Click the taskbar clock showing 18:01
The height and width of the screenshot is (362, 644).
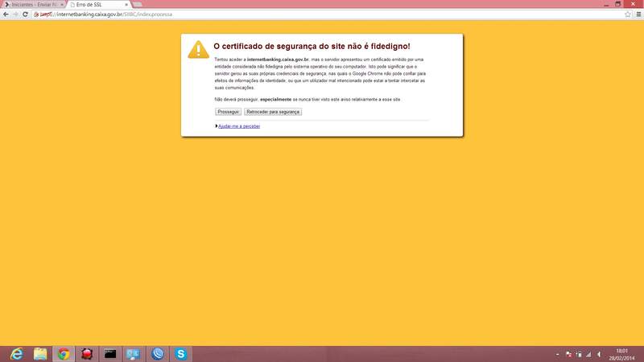(621, 354)
